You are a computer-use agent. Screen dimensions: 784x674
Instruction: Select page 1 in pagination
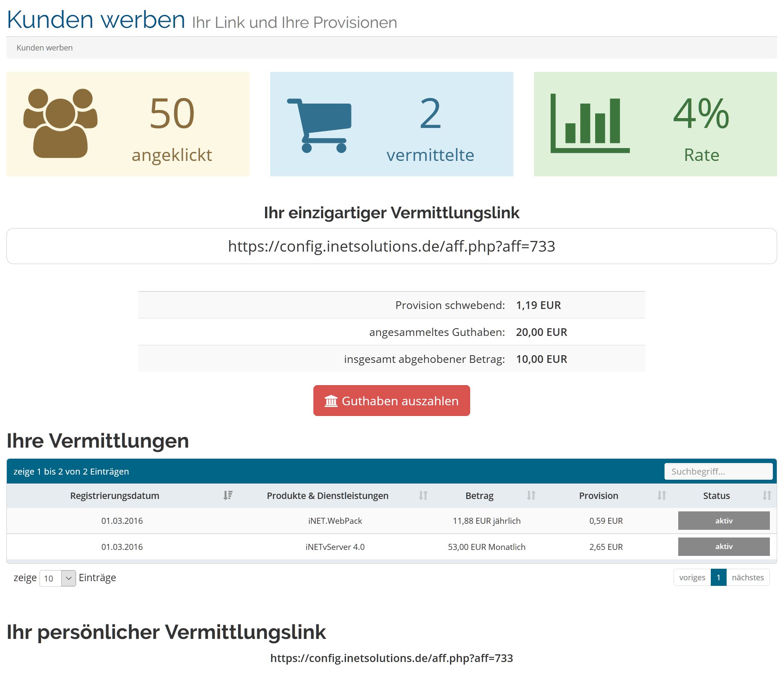point(718,577)
